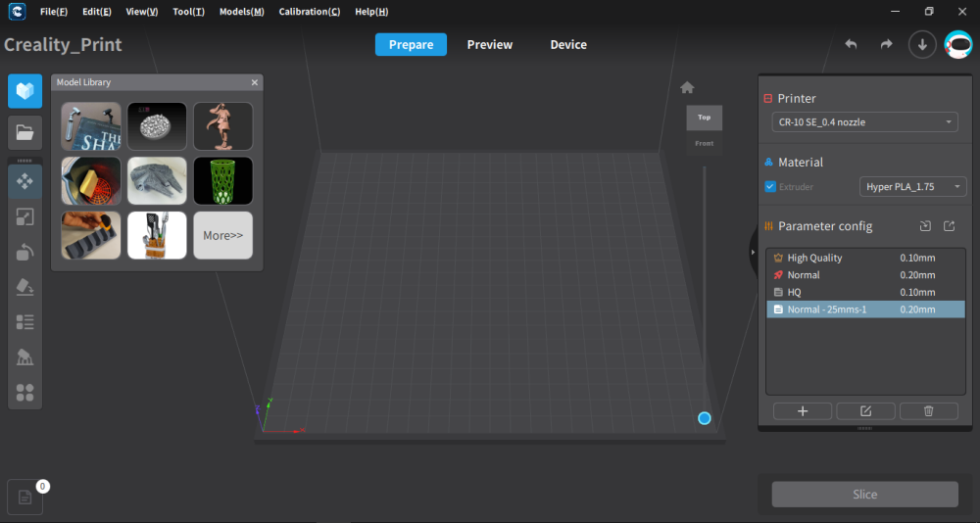This screenshot has width=980, height=523.
Task: Switch to the Prepare tab
Action: (411, 44)
